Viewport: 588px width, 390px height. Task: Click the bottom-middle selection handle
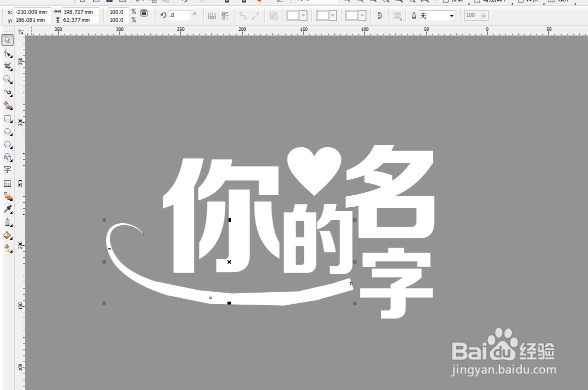[229, 303]
